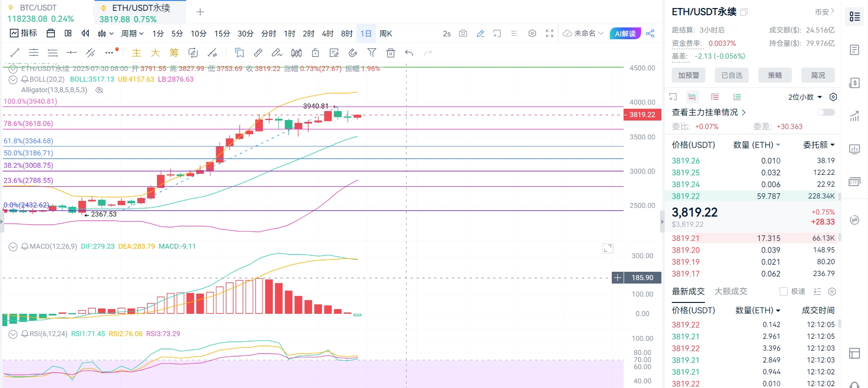Click the 策略 button

(775, 75)
